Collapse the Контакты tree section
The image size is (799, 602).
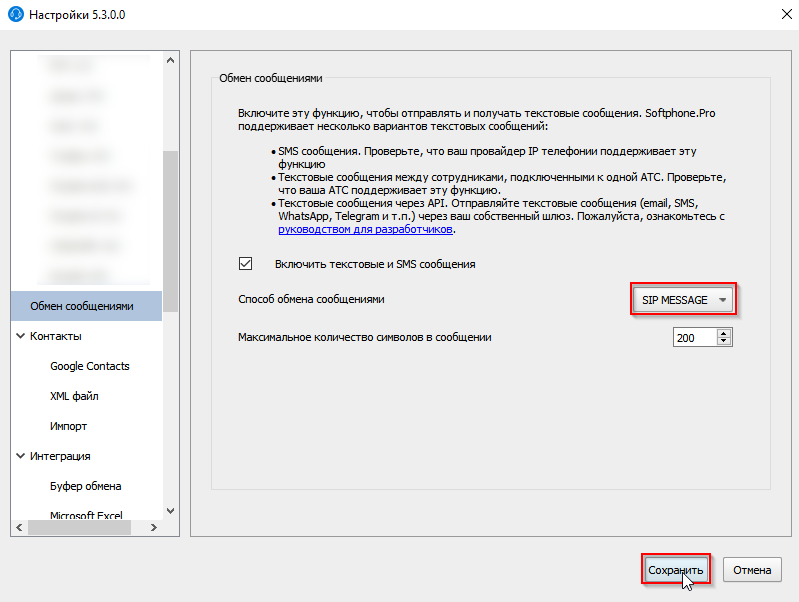[20, 336]
